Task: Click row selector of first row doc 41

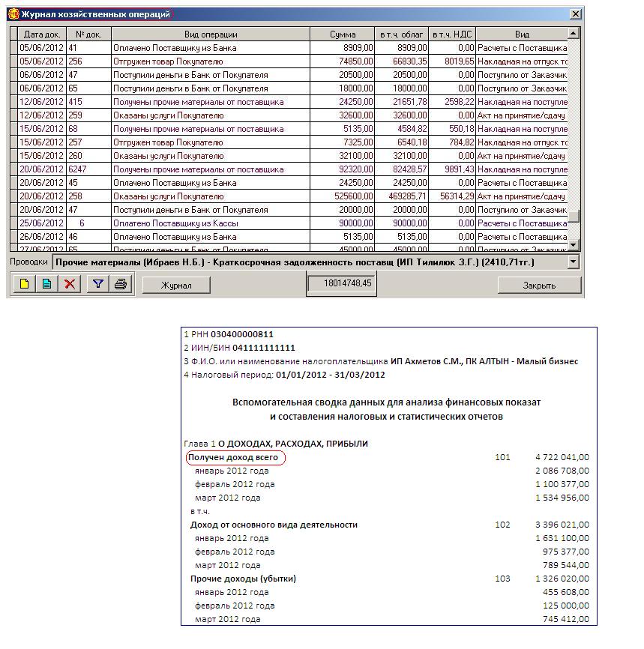Action: click(13, 48)
